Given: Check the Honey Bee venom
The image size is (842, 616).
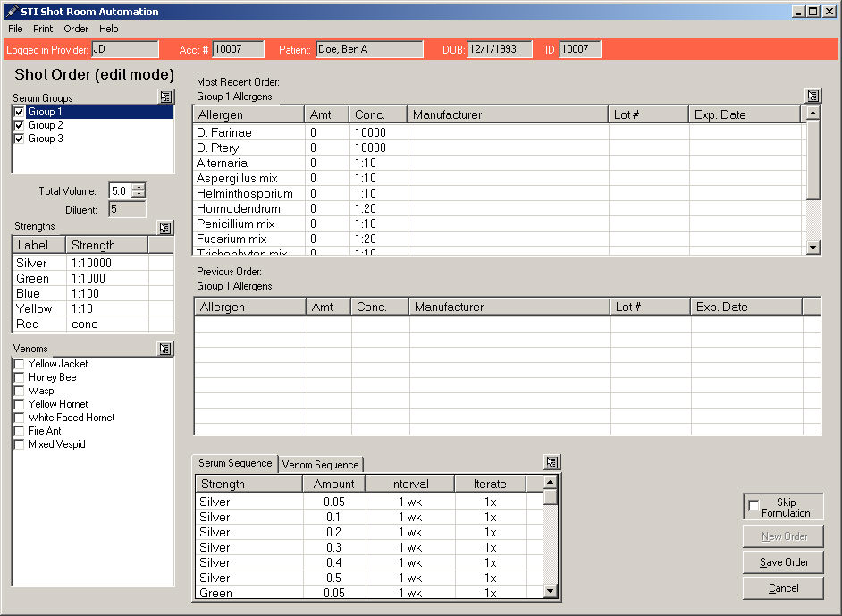Looking at the screenshot, I should 20,377.
